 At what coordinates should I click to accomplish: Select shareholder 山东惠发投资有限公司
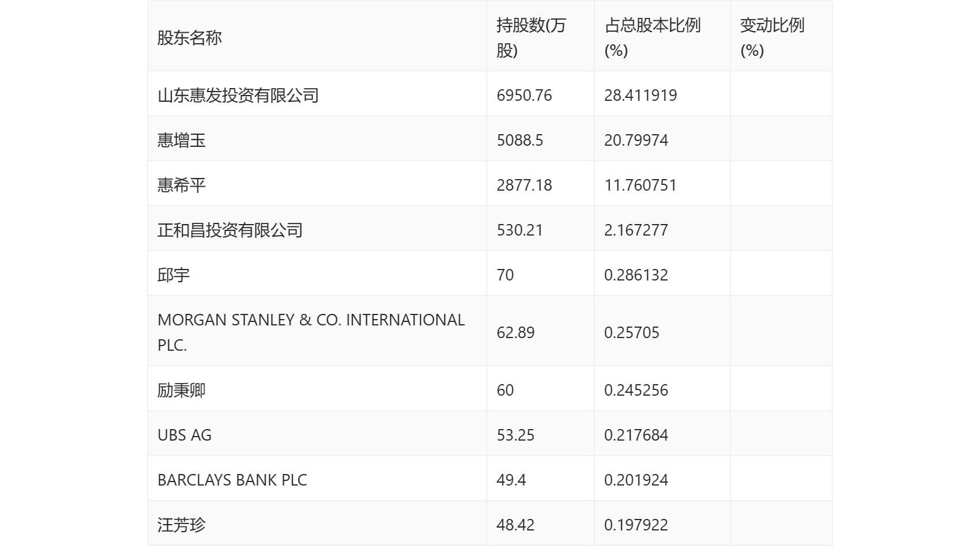coord(238,96)
